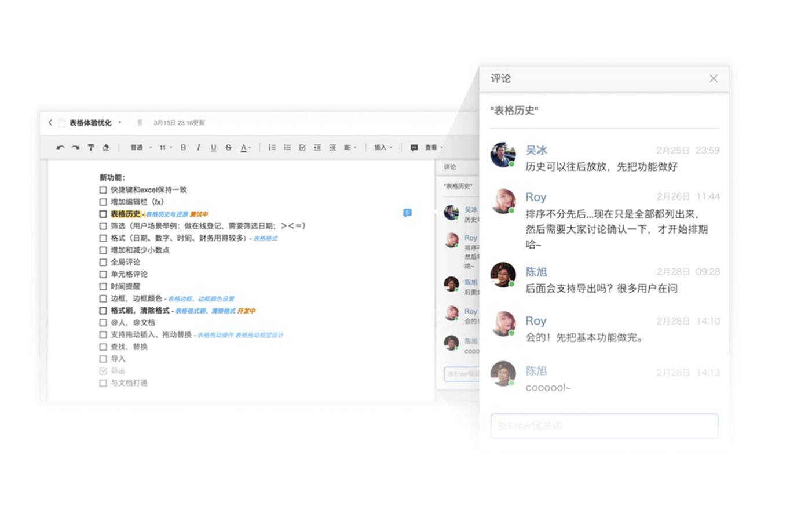Expand the 插入 insert dropdown
The width and height of the screenshot is (812, 510).
pyautogui.click(x=383, y=148)
